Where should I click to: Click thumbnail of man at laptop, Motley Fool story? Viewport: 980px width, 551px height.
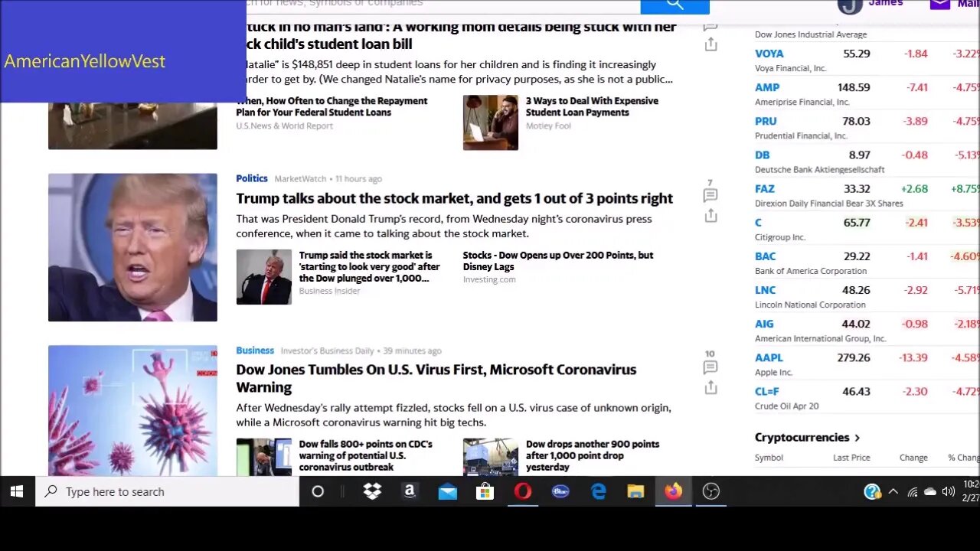click(x=491, y=122)
